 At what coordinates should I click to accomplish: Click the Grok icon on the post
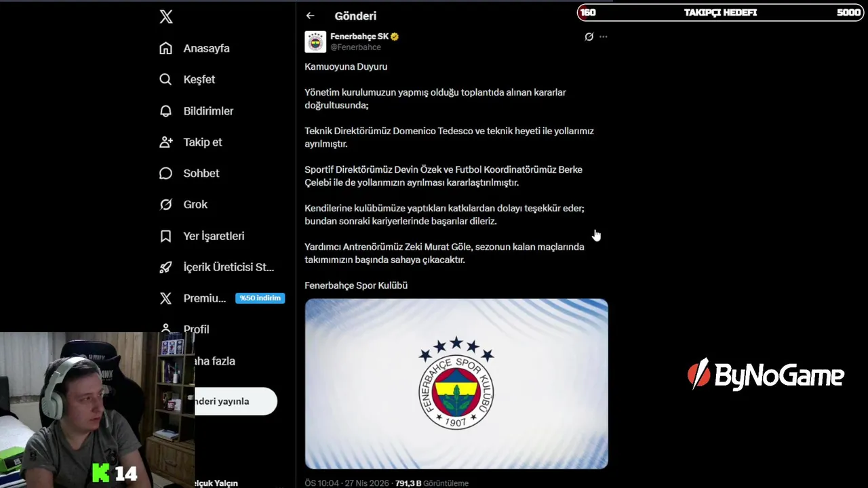click(x=589, y=37)
